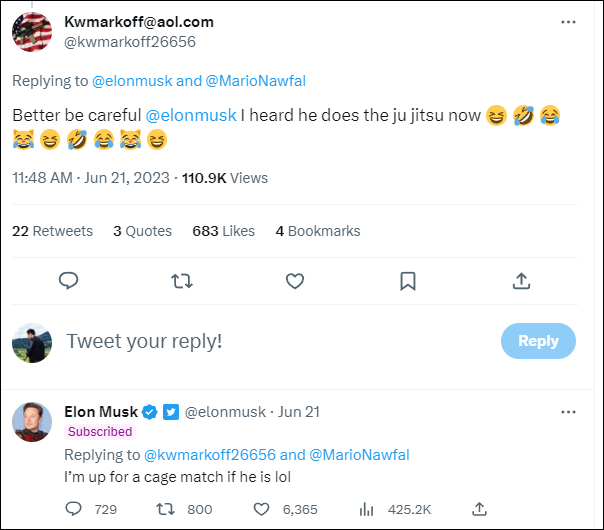This screenshot has height=530, width=604.
Task: Open view analytics on Elon Musk's reply
Action: click(366, 509)
